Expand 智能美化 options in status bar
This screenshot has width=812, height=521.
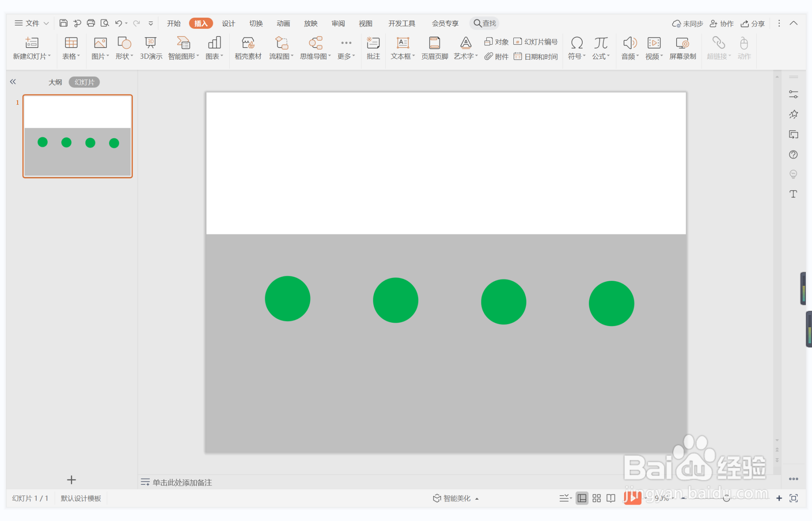(x=456, y=498)
